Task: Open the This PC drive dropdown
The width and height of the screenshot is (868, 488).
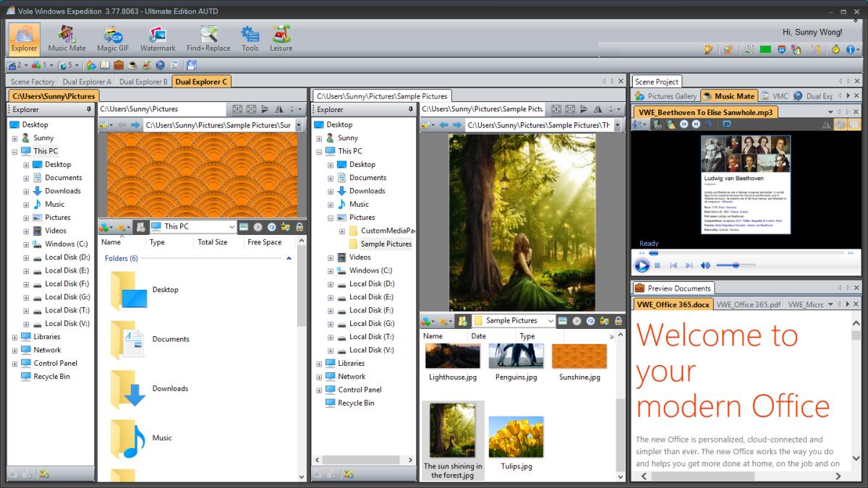Action: (233, 226)
